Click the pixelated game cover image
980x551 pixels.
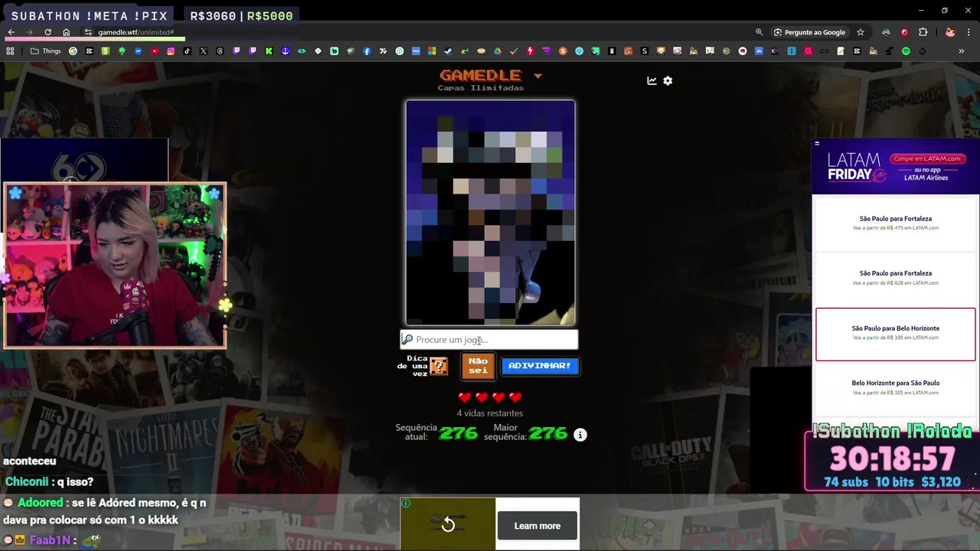[x=490, y=213]
